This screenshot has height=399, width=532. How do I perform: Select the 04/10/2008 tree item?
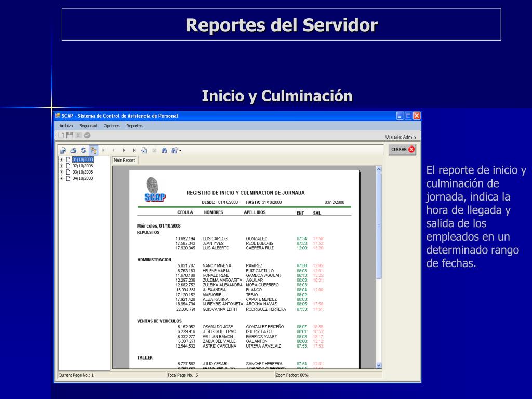83,178
